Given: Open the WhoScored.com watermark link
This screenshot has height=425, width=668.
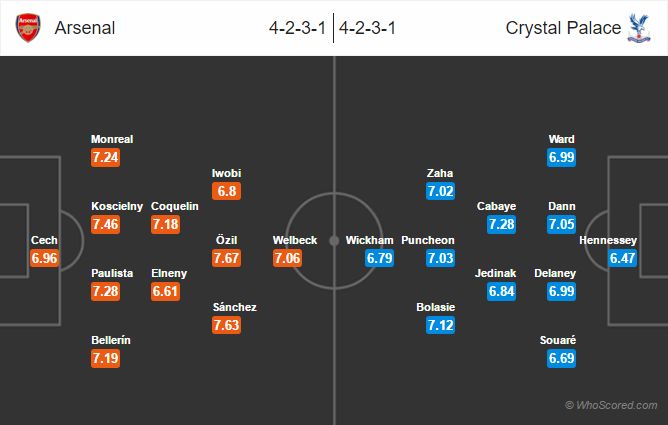Looking at the screenshot, I should (611, 405).
